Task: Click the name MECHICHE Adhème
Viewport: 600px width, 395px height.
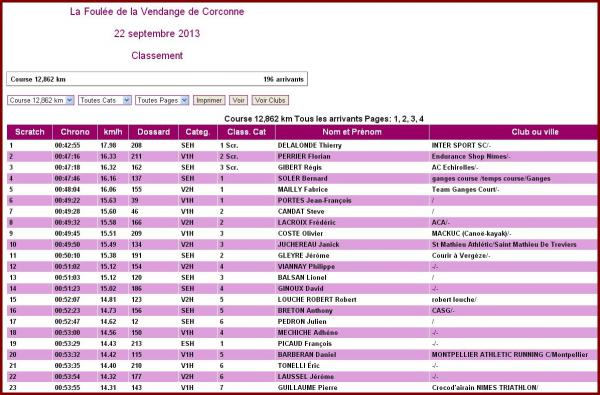Action: (308, 333)
